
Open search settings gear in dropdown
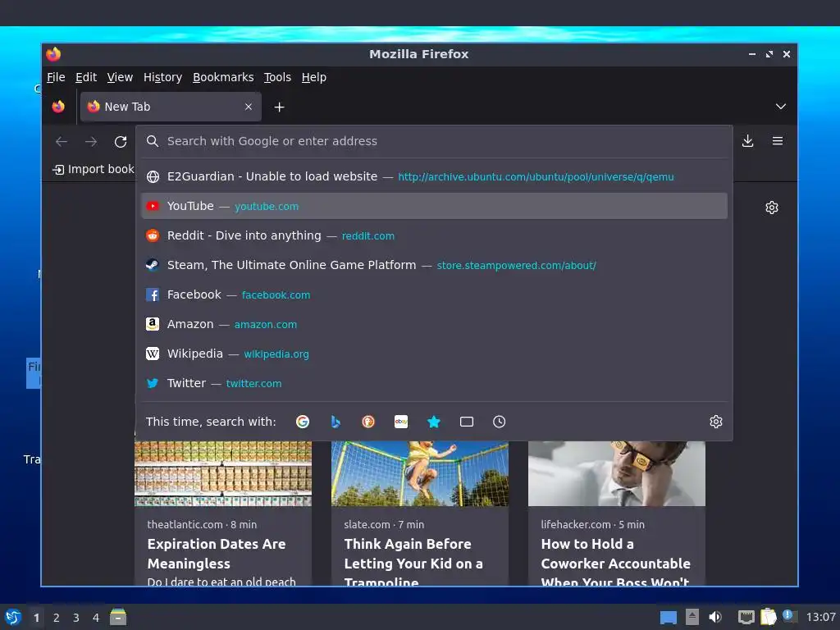coord(715,422)
